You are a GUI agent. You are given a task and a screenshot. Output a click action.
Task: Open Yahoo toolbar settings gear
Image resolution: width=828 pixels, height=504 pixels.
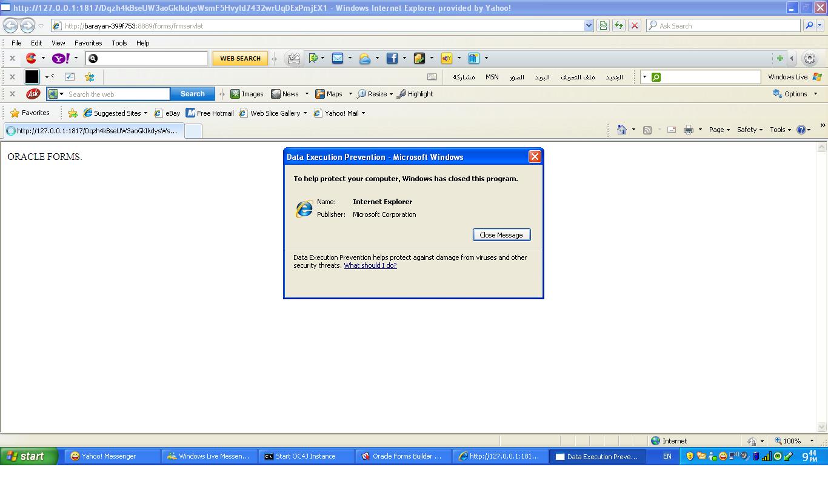810,58
